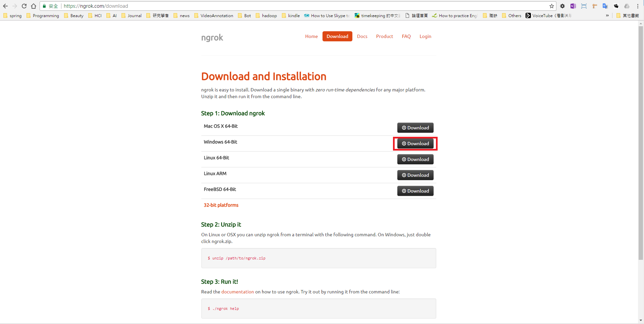This screenshot has width=644, height=324.
Task: Open the AI bookmark folder
Action: [x=111, y=15]
